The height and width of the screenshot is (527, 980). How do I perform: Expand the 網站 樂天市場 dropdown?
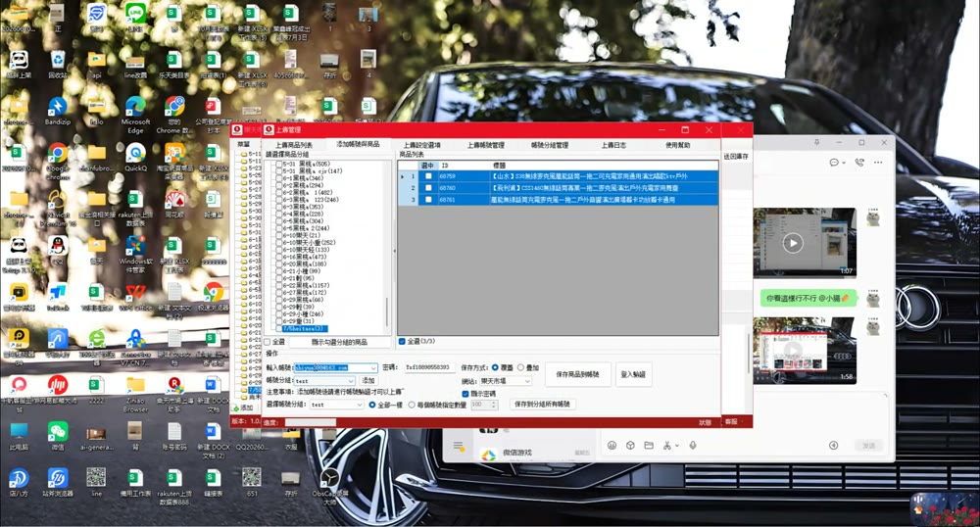point(505,381)
